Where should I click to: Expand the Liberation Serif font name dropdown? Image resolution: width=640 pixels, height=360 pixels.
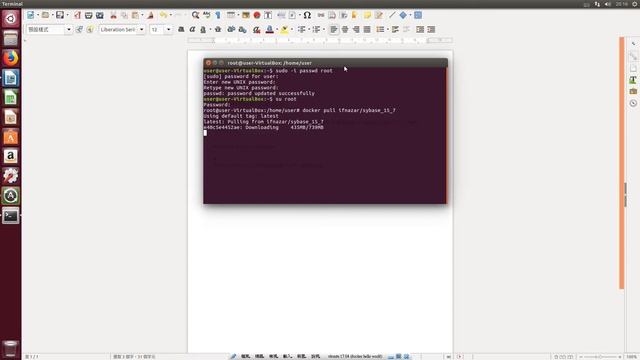click(142, 29)
